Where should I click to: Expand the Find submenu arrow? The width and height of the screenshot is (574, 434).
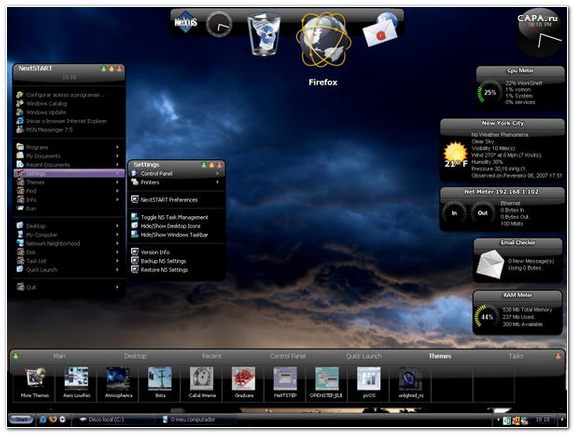pyautogui.click(x=117, y=191)
